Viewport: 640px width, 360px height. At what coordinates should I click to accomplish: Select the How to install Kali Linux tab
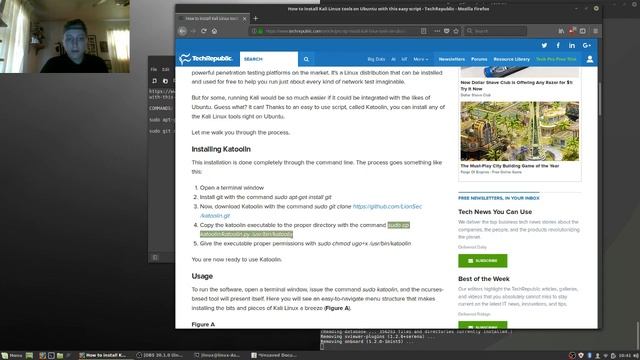[212, 18]
